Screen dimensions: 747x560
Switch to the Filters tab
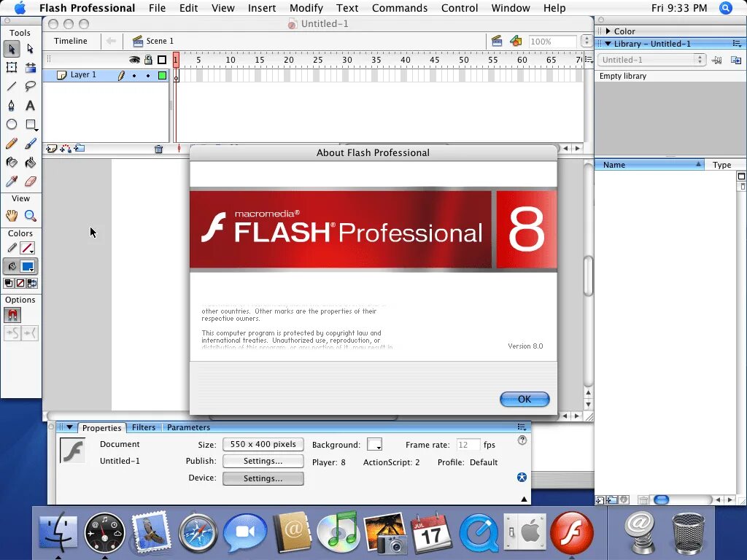144,427
